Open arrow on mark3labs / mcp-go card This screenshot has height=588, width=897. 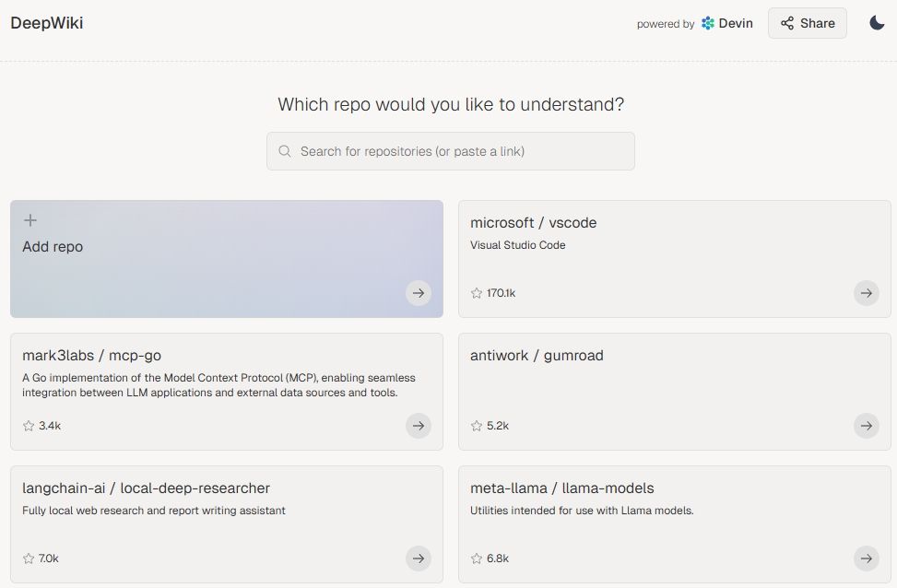click(x=419, y=426)
